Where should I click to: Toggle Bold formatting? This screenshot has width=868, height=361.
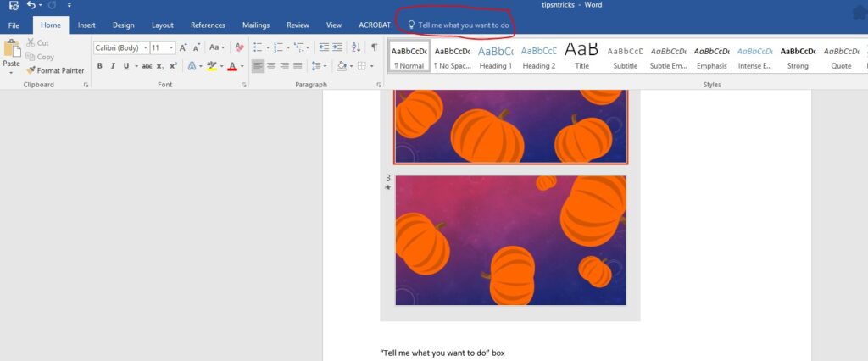[100, 66]
